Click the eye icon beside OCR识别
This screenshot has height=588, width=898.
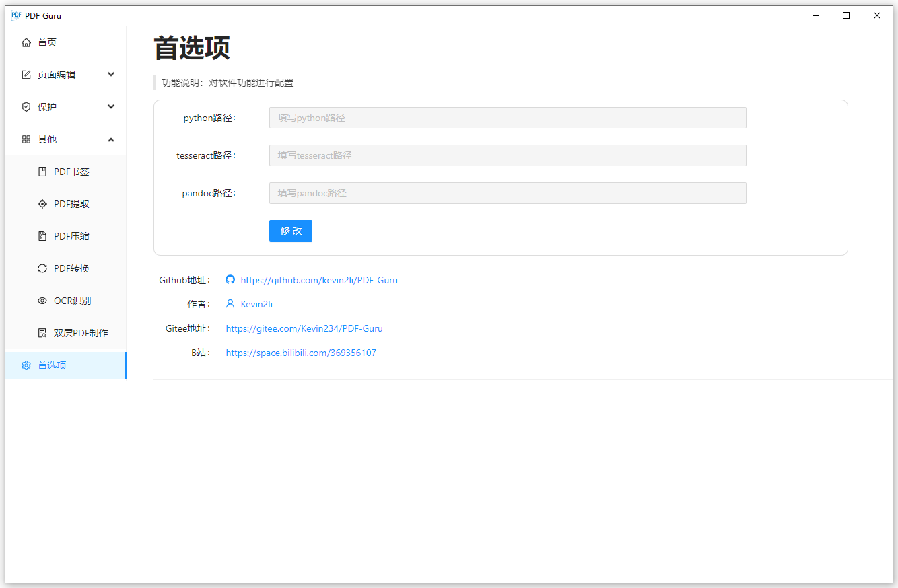pos(42,301)
